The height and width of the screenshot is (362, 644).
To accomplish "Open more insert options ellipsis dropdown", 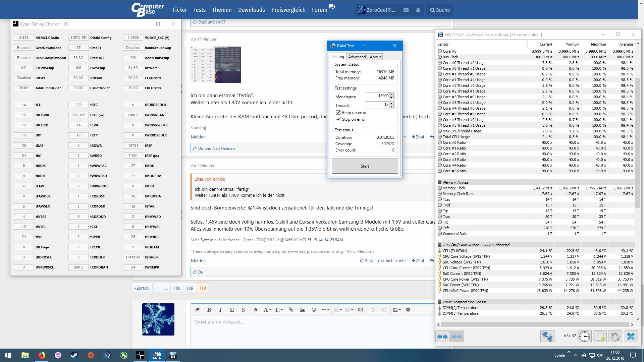I will pyautogui.click(x=325, y=310).
